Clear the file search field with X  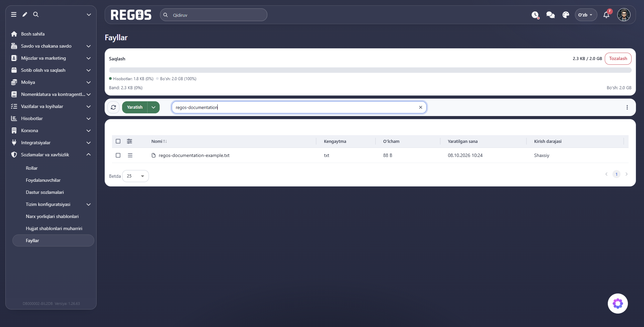tap(421, 107)
